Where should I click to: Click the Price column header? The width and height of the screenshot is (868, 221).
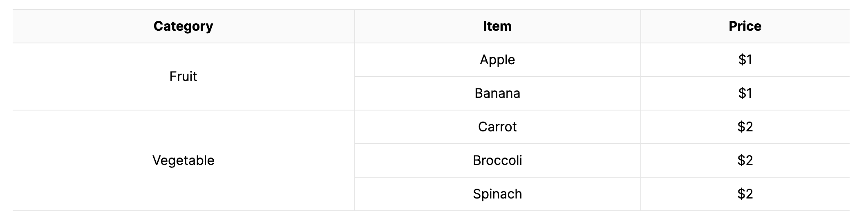pos(745,26)
